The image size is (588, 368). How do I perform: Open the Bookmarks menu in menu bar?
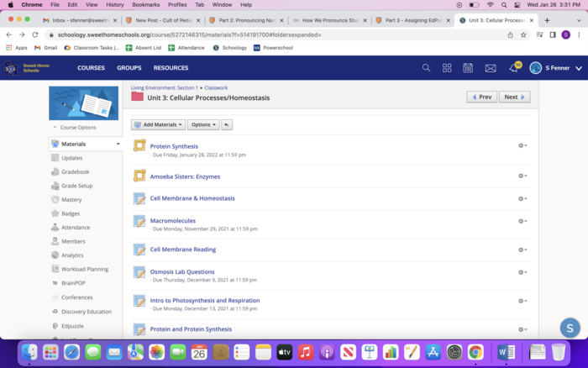pos(145,4)
